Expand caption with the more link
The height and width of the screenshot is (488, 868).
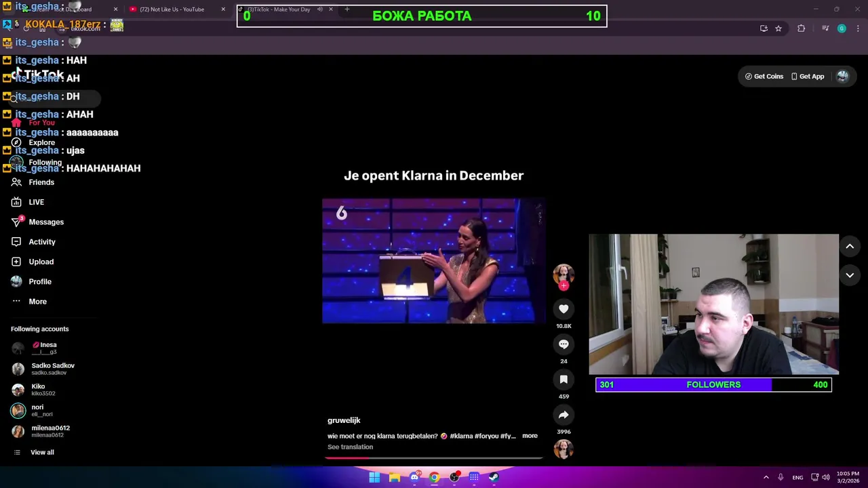[530, 436]
